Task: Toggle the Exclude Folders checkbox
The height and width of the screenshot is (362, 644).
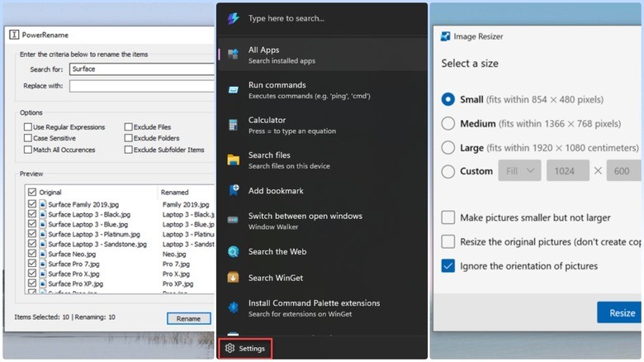Action: tap(129, 139)
